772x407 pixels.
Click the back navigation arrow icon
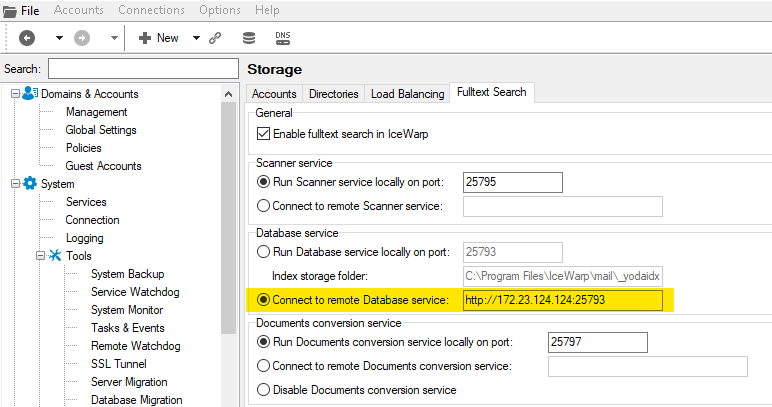click(x=27, y=38)
